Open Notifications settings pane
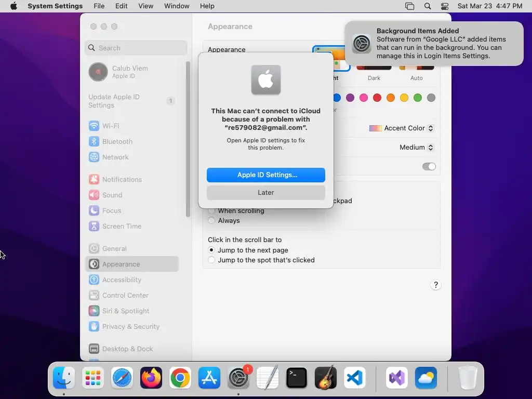This screenshot has width=532, height=399. pos(132,179)
